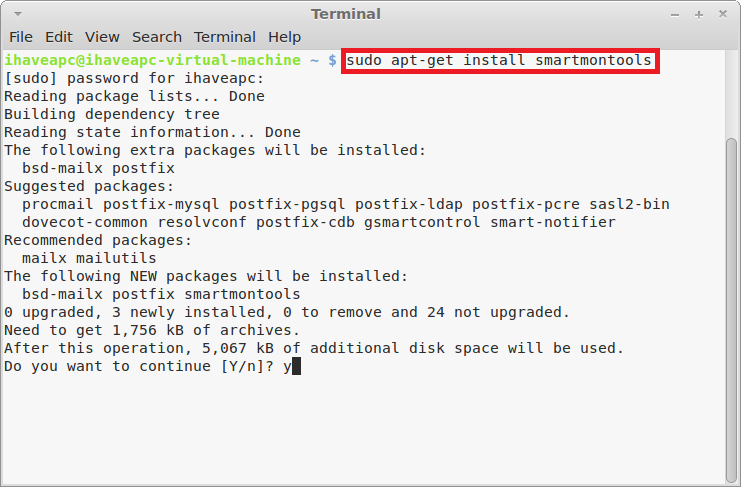Image resolution: width=741 pixels, height=487 pixels.
Task: Click the 'mailx mailutils' recommended packages line
Action: tap(89, 258)
